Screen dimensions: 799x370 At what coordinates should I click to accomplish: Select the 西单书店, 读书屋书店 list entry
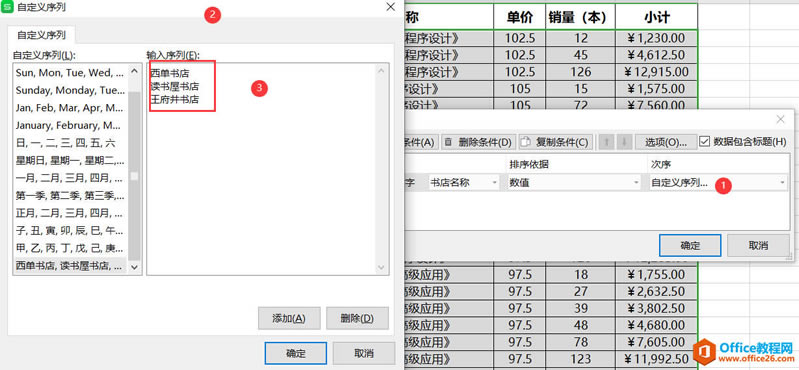click(x=71, y=266)
